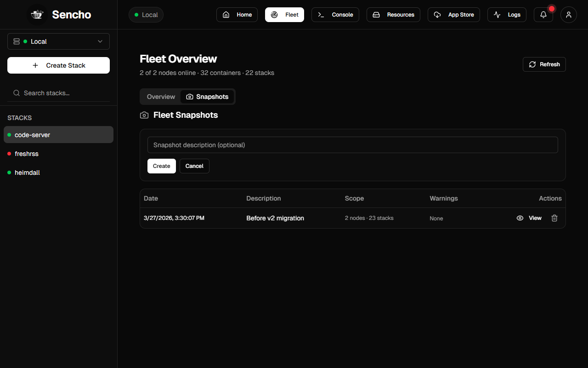Select the freshrss stack
Image resolution: width=588 pixels, height=368 pixels.
pyautogui.click(x=58, y=154)
